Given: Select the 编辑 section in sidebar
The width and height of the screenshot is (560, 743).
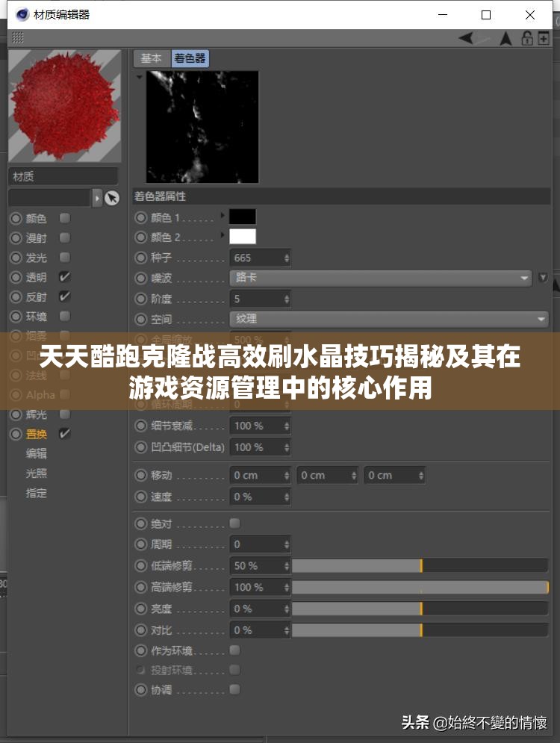Looking at the screenshot, I should [36, 453].
